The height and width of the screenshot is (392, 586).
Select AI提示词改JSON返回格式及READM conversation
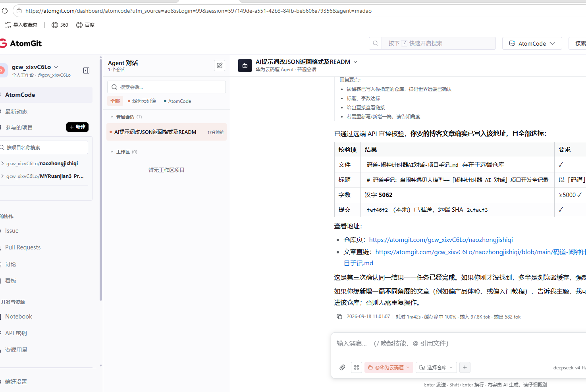166,132
